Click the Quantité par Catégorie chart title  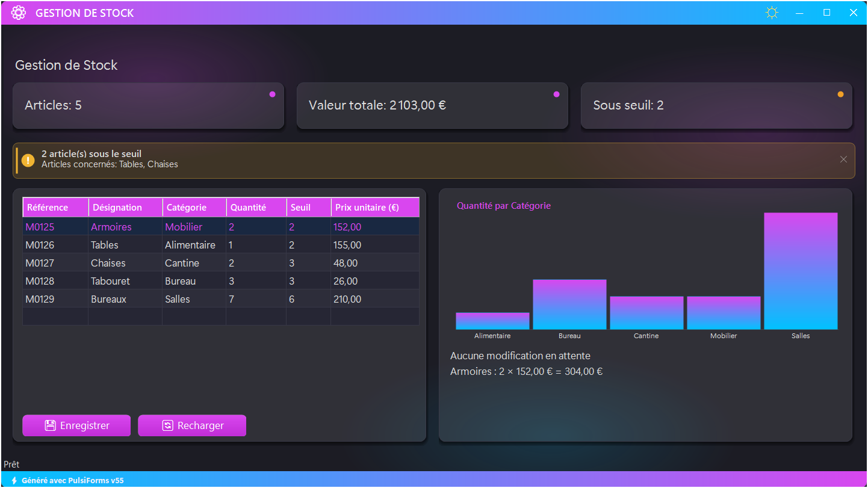[x=504, y=206]
